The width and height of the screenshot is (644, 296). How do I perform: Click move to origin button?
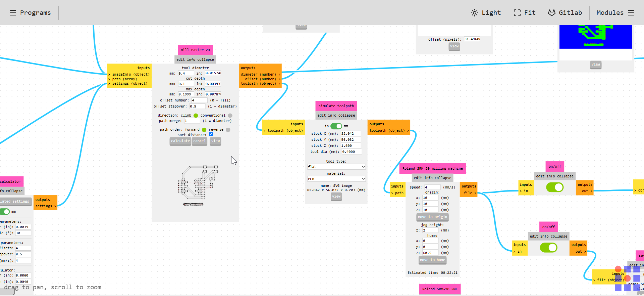(x=433, y=217)
